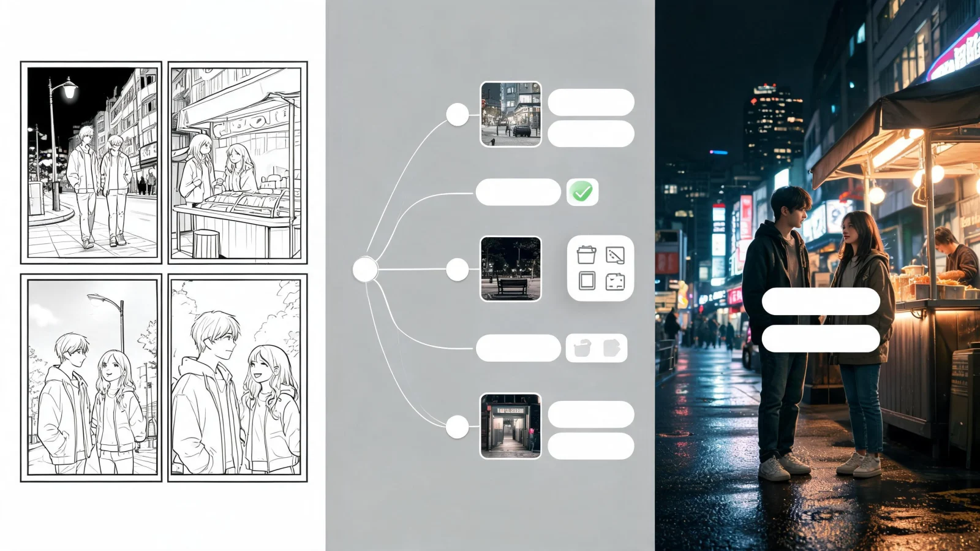Click the empty square frame icon
980x551 pixels.
(x=586, y=281)
